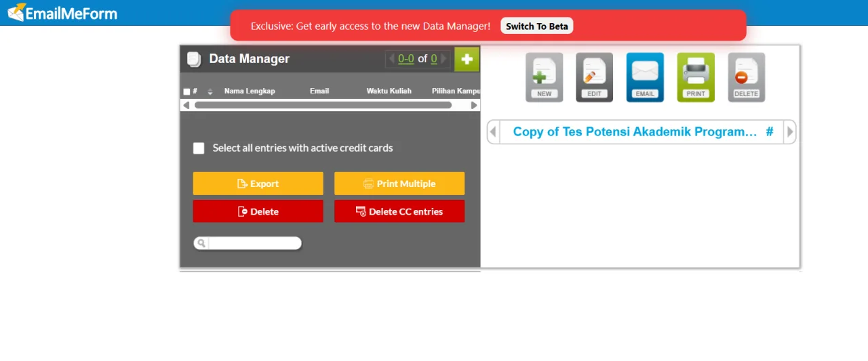
Task: Toggle select-all checkbox in table header
Action: [187, 91]
